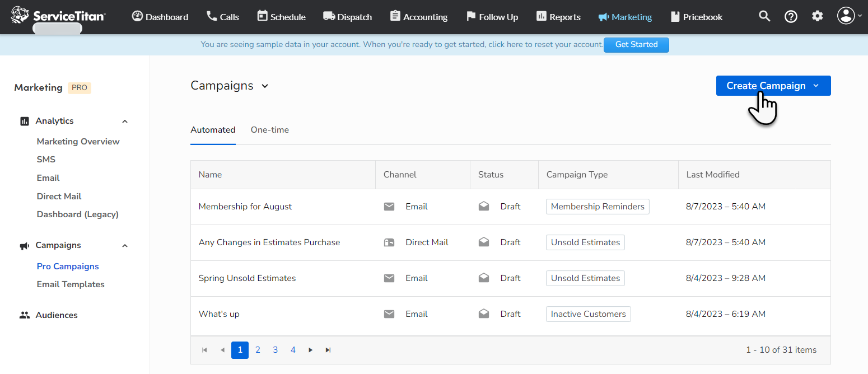Screen dimensions: 868x374
Task: Click direct mail icon in Any Changes row
Action: (x=389, y=242)
